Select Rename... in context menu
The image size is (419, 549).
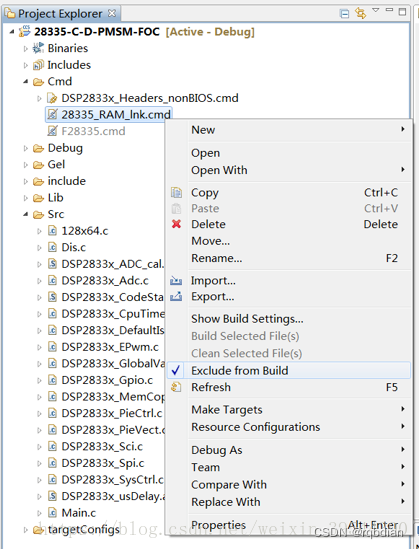(x=289, y=258)
